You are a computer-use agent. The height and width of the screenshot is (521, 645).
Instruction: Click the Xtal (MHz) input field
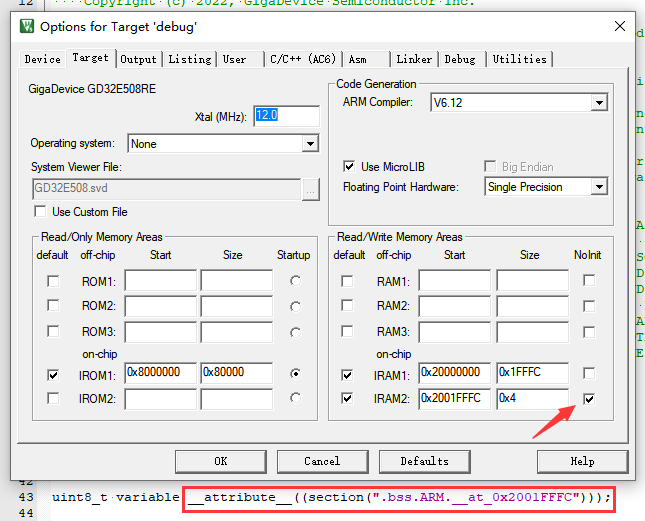tap(286, 116)
